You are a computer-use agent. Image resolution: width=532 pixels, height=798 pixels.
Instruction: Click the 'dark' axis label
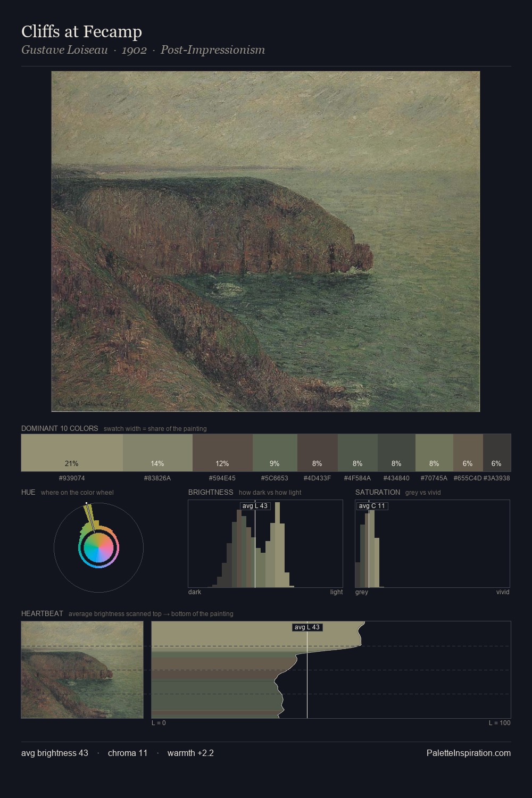click(195, 592)
